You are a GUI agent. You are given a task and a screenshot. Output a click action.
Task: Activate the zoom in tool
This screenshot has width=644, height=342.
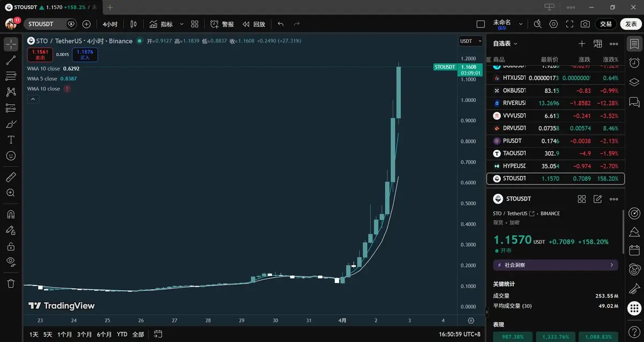pos(11,192)
